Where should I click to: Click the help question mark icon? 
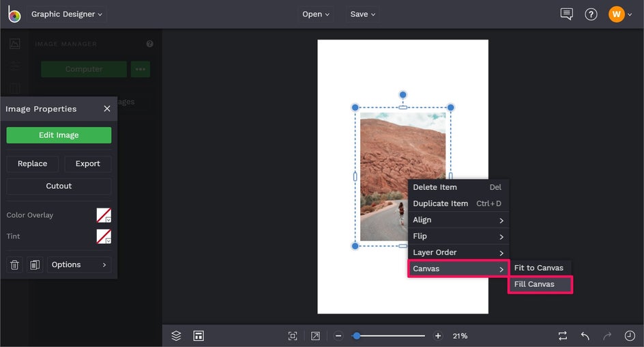[591, 14]
